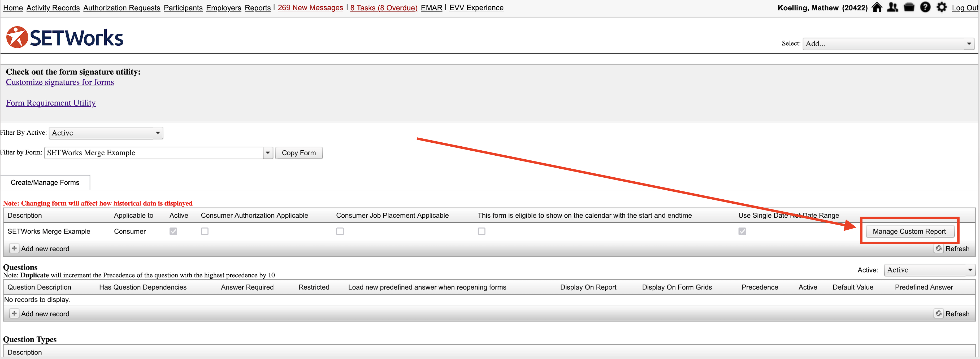Viewport: 980px width, 359px height.
Task: Select the Create/Manage Forms tab
Action: coord(45,182)
